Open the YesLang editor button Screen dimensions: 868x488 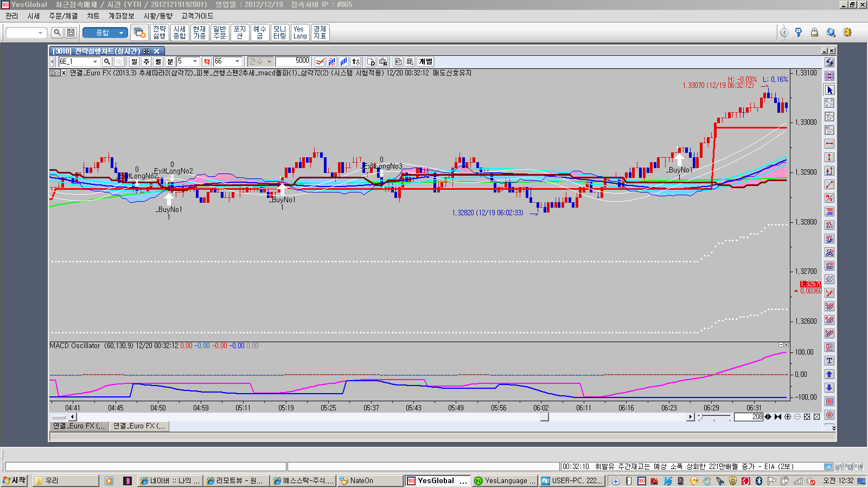coord(300,33)
